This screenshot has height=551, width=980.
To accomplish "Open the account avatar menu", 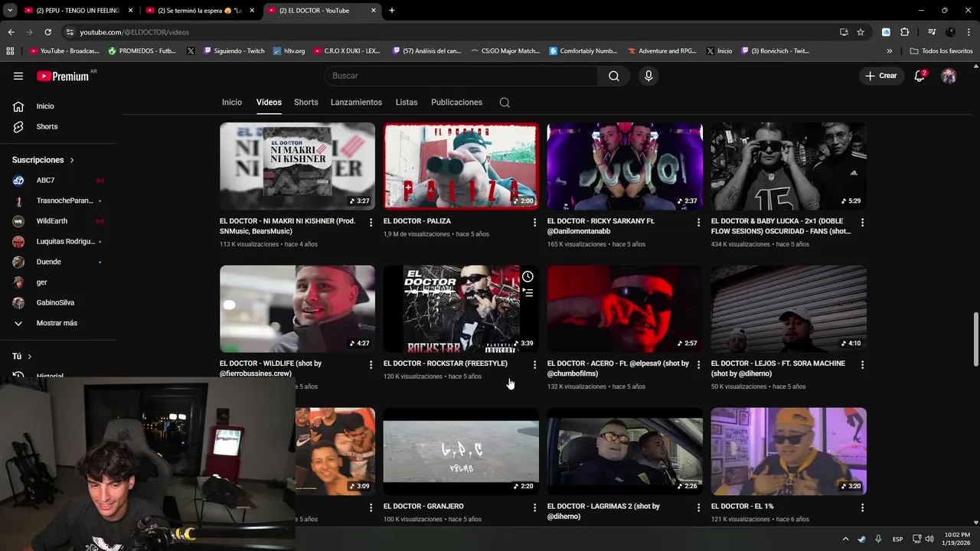I will click(x=949, y=76).
